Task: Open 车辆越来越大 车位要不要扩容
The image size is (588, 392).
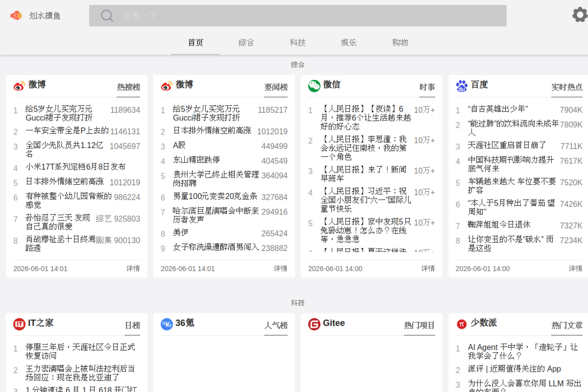Action: pyautogui.click(x=512, y=186)
